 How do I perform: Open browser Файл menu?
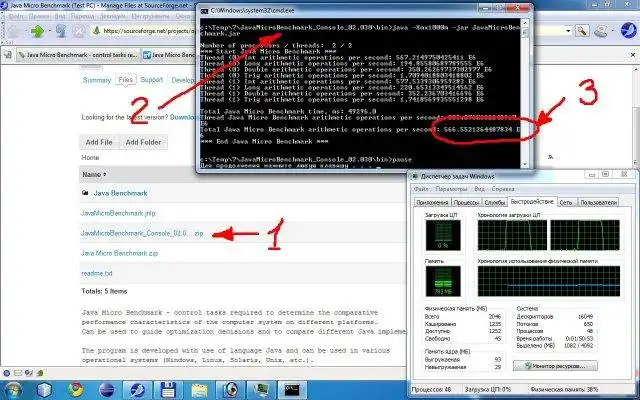pyautogui.click(x=16, y=16)
